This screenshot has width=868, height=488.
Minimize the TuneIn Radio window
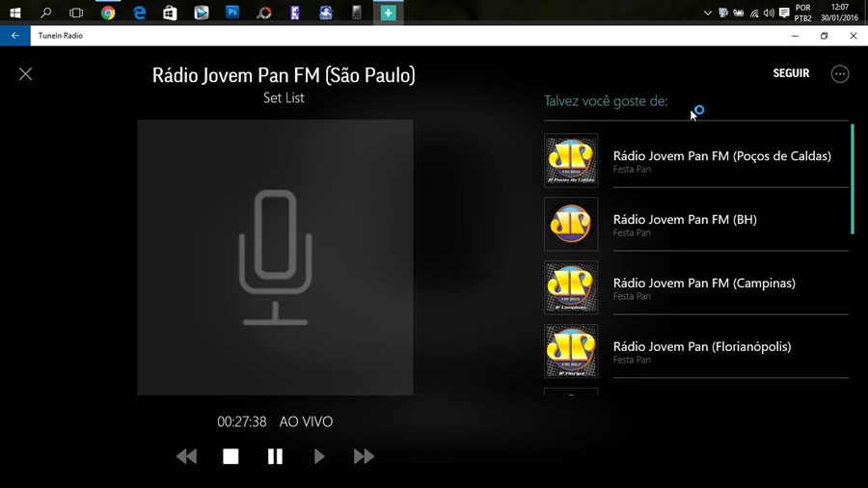[x=795, y=36]
